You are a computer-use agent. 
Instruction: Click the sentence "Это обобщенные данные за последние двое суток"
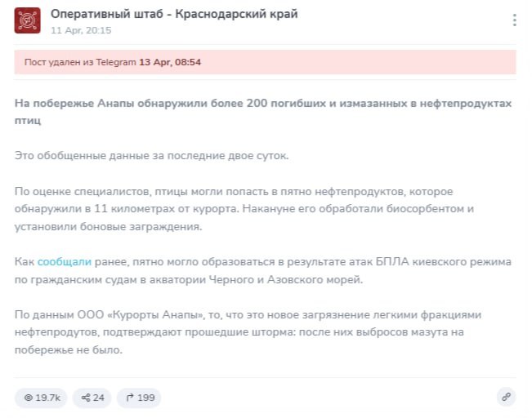(x=139, y=155)
